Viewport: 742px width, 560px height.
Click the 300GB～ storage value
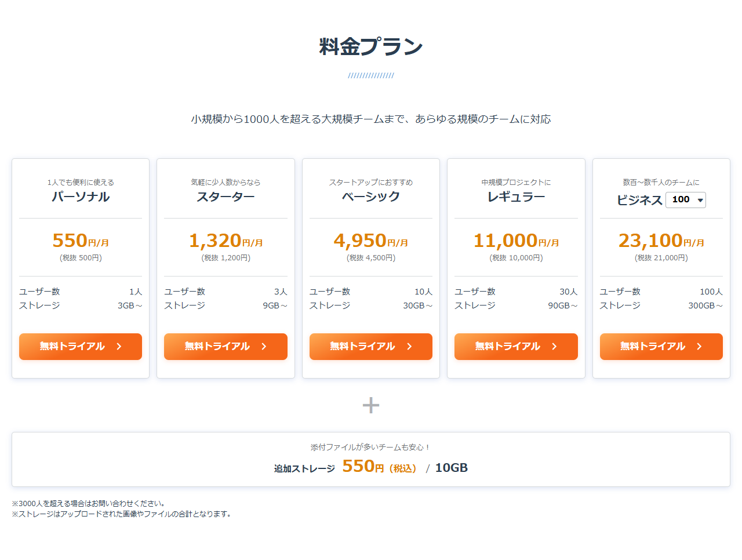[705, 306]
